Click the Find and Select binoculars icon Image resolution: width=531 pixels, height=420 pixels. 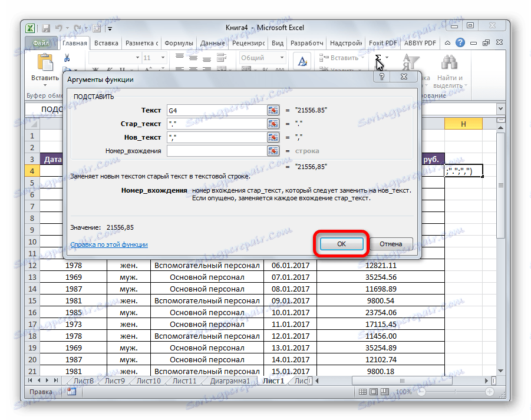(450, 62)
